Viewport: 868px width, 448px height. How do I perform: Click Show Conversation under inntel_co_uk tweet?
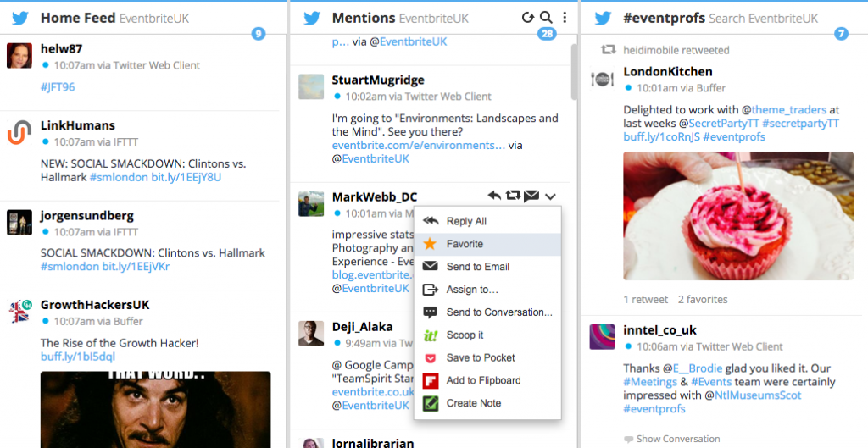(677, 439)
